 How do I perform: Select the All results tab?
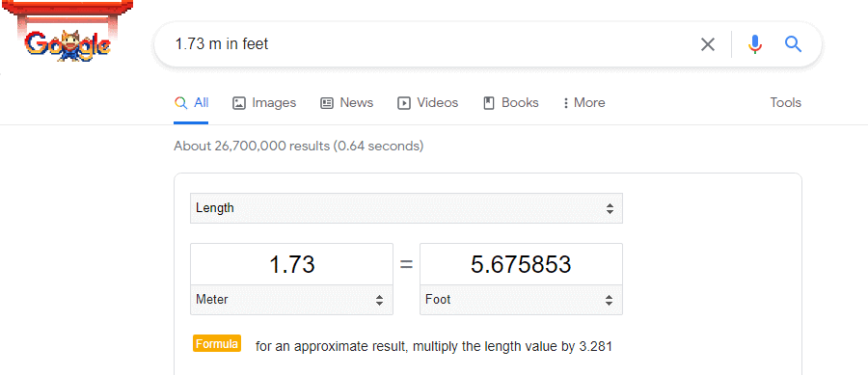tap(191, 103)
